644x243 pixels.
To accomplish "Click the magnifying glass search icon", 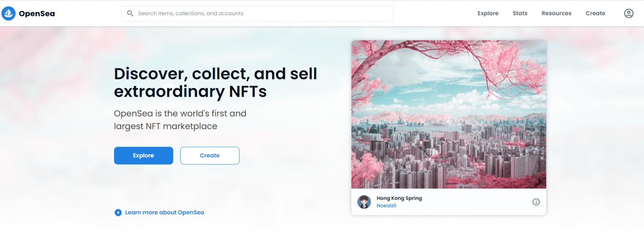I will click(x=130, y=13).
